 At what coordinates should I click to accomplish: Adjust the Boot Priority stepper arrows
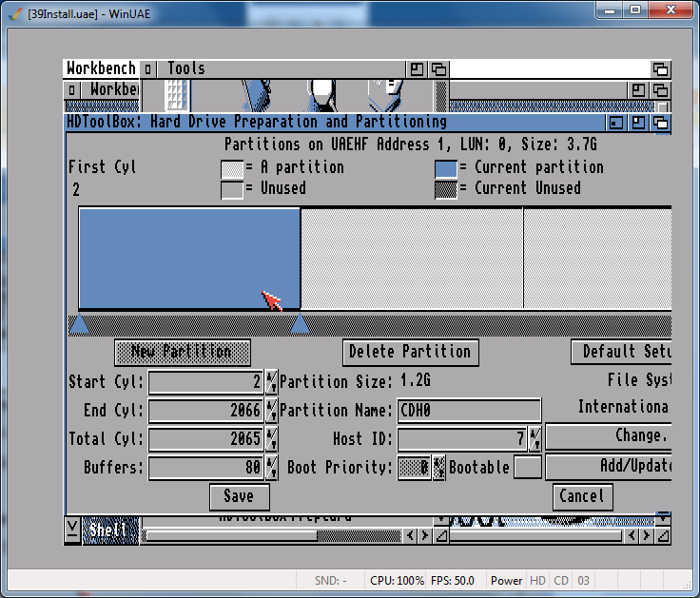pos(438,467)
